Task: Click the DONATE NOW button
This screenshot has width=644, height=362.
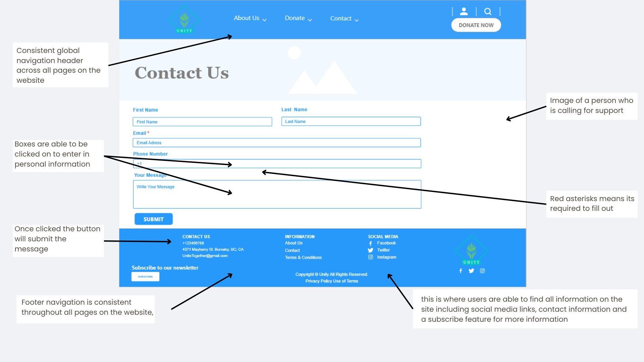Action: coord(476,25)
